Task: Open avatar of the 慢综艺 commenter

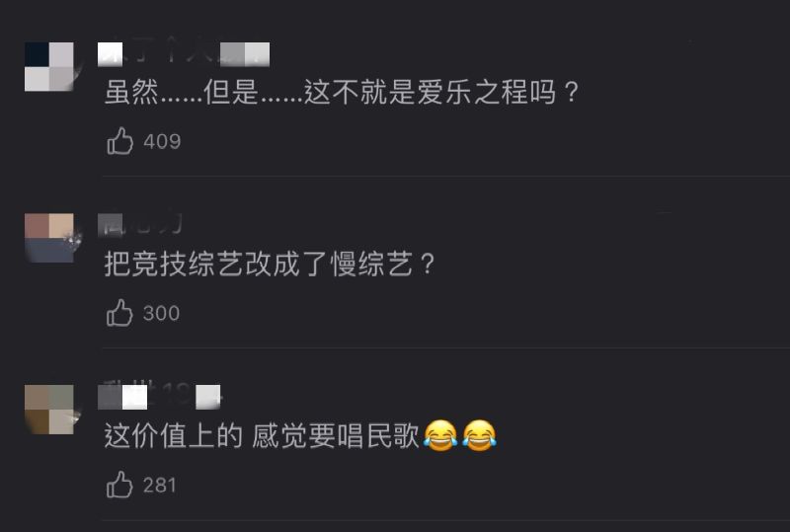Action: click(49, 238)
